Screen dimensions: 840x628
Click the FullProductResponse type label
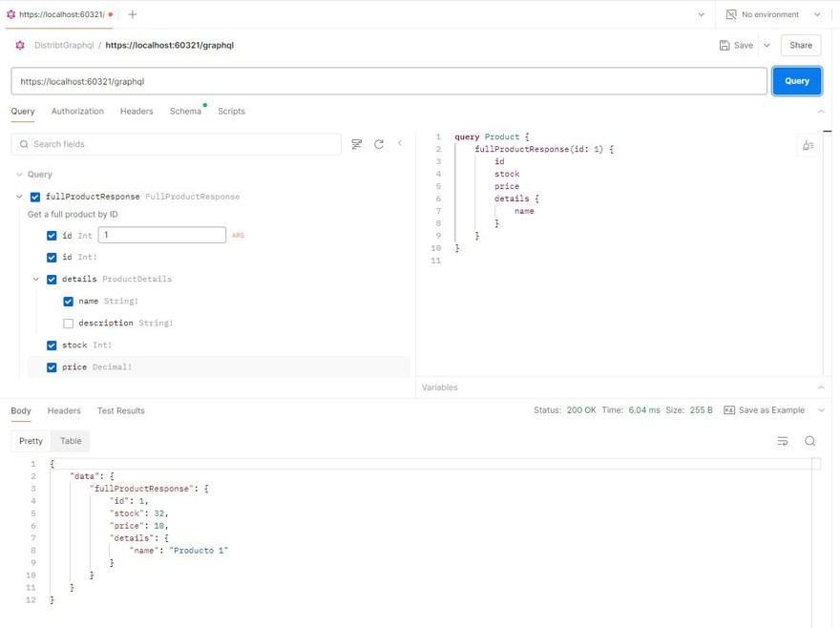coord(192,198)
